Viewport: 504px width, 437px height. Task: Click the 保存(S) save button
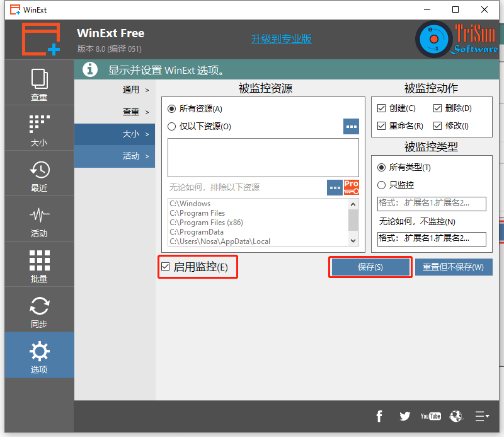tap(370, 267)
